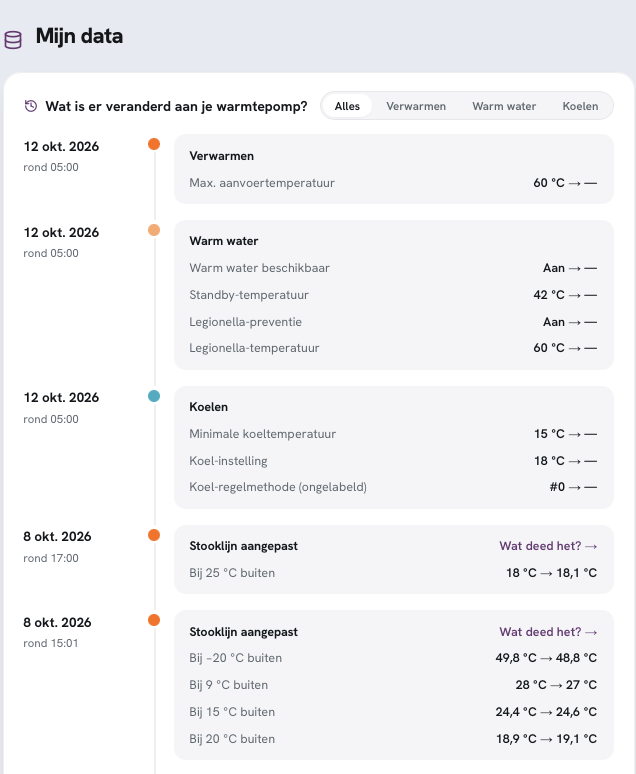Click the 'Bij 9 °C buiten' row

click(393, 685)
